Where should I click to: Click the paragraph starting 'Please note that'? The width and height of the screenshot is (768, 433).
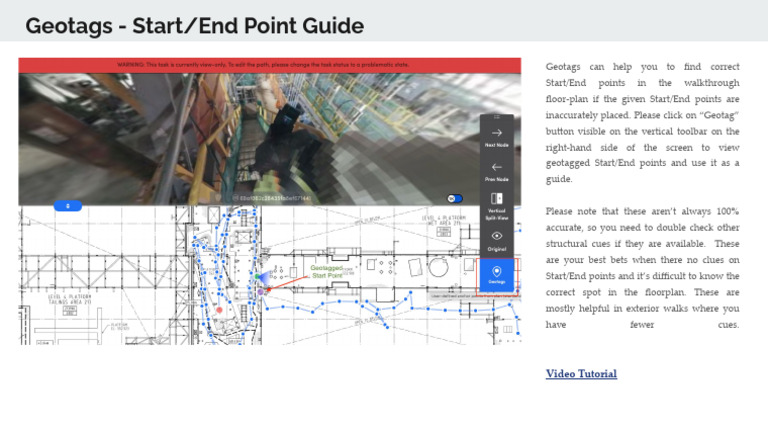643,268
